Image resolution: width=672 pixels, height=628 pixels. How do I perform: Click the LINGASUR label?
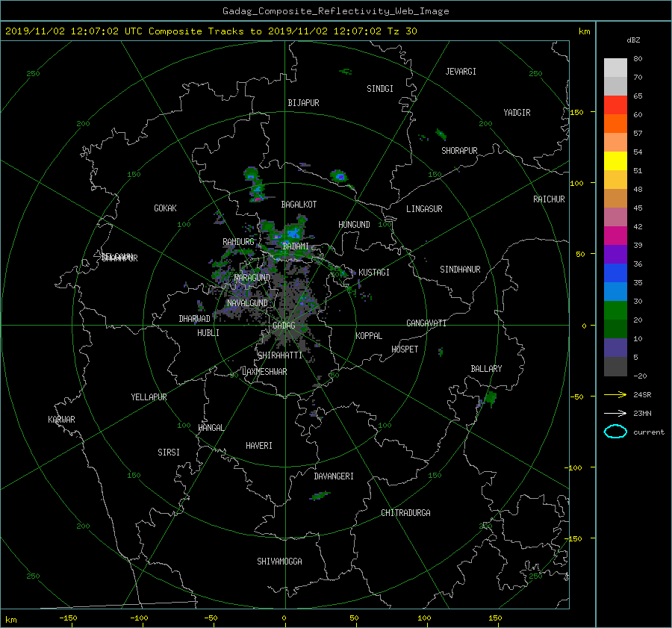point(424,209)
